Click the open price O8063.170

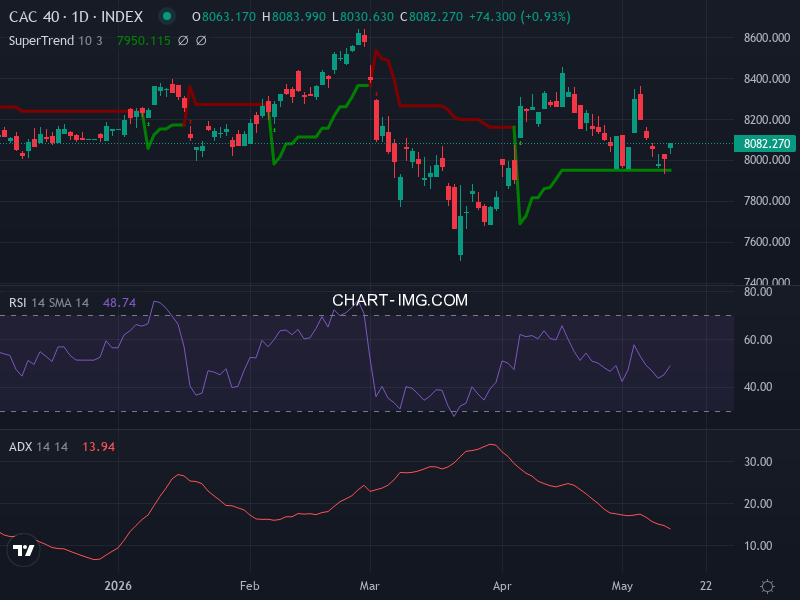click(x=223, y=17)
